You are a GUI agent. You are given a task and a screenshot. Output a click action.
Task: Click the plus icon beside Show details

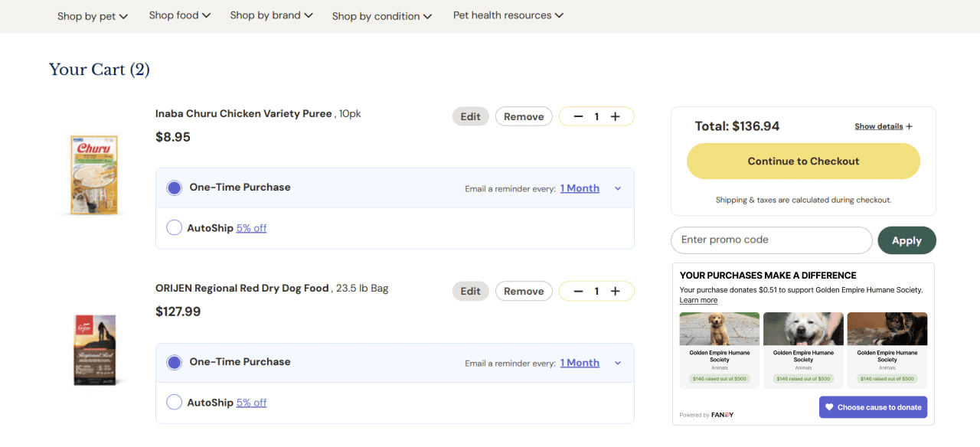click(910, 126)
